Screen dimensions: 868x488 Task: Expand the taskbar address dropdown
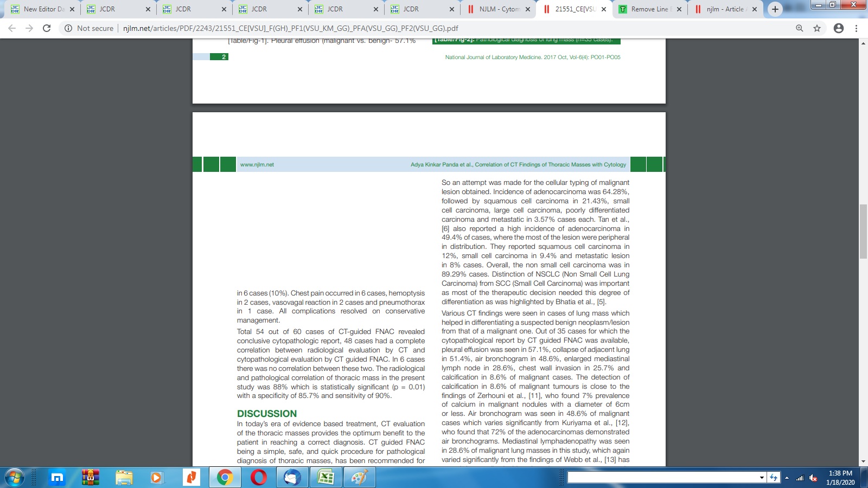(762, 478)
